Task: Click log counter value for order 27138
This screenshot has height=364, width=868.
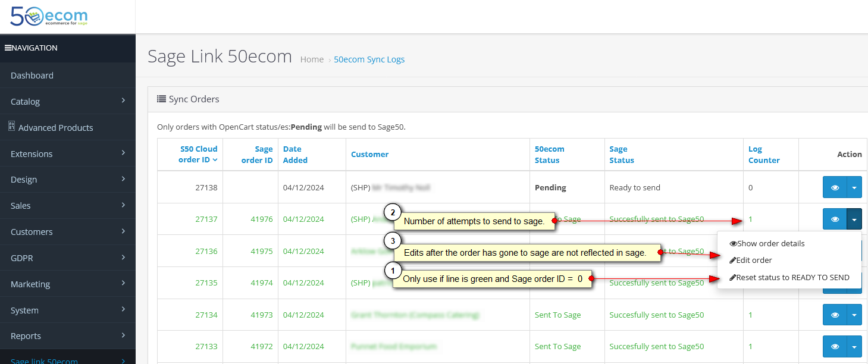Action: tap(751, 187)
